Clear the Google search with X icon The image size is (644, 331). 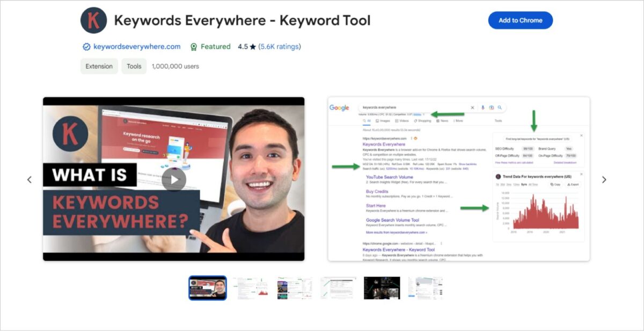click(472, 107)
